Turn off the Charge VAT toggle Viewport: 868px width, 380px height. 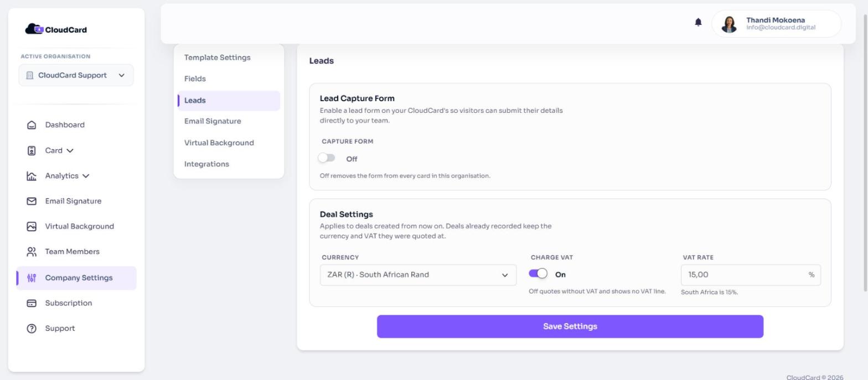tap(538, 274)
